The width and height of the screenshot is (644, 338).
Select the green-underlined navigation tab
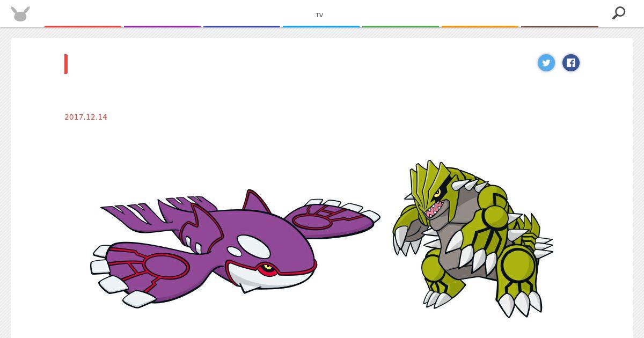pyautogui.click(x=400, y=14)
